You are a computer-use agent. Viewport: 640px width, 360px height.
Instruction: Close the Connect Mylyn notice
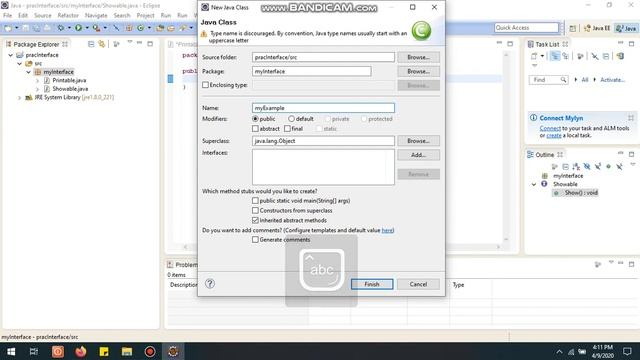point(631,118)
